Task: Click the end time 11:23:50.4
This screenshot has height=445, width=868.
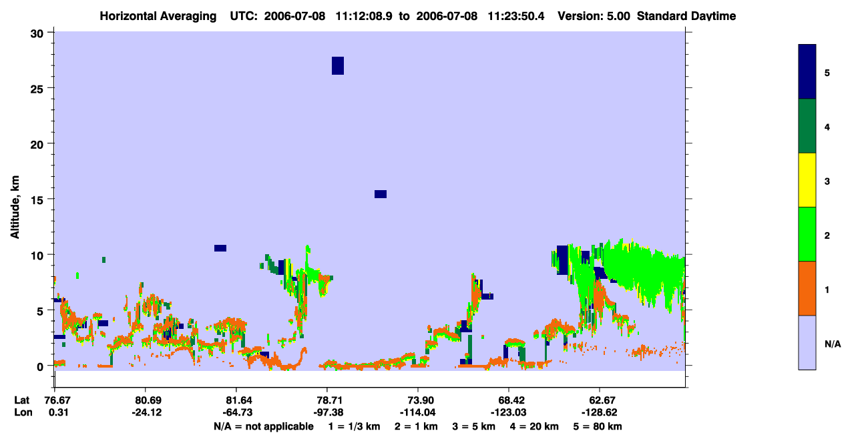Action: click(514, 16)
